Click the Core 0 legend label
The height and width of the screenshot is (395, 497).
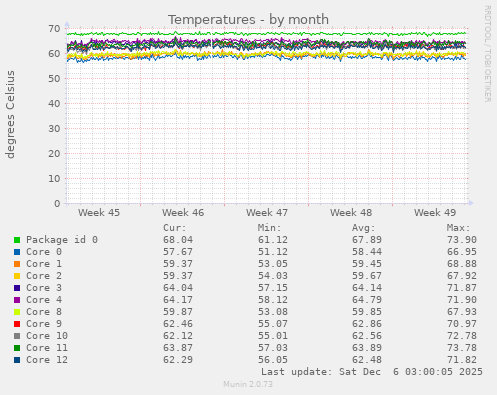click(44, 252)
